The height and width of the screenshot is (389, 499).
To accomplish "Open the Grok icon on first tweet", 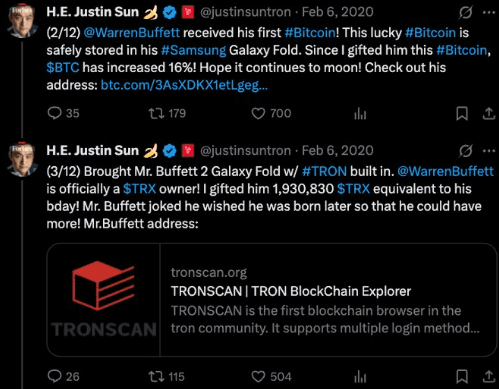I will (x=465, y=13).
